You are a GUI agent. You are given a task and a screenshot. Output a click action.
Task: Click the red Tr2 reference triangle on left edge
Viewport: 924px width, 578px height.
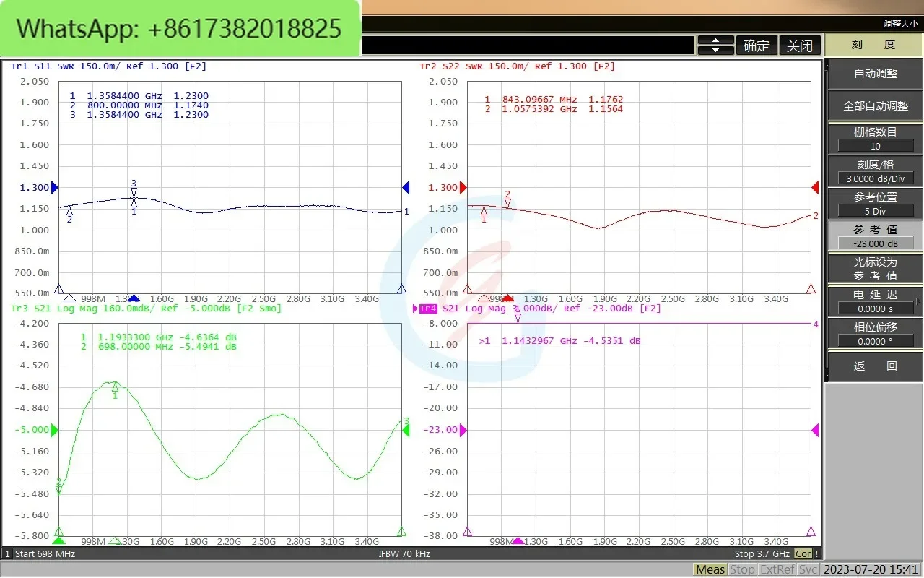(x=463, y=187)
